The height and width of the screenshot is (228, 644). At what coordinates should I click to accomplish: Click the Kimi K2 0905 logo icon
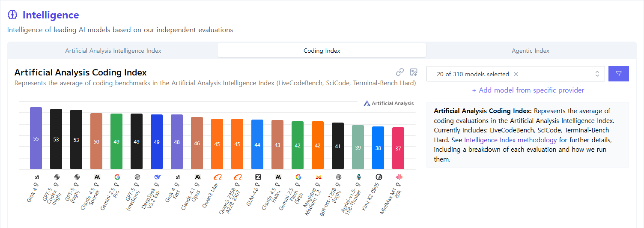[x=379, y=177]
